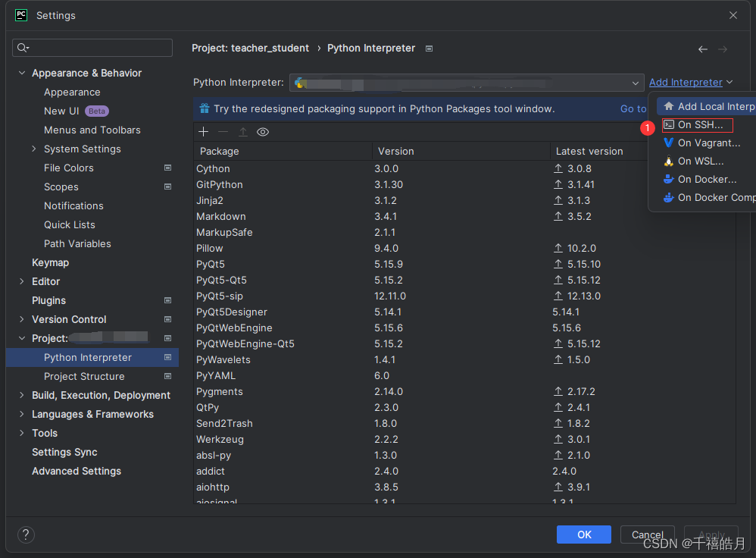Open the Advanced Settings page
This screenshot has height=558, width=756.
click(x=77, y=471)
